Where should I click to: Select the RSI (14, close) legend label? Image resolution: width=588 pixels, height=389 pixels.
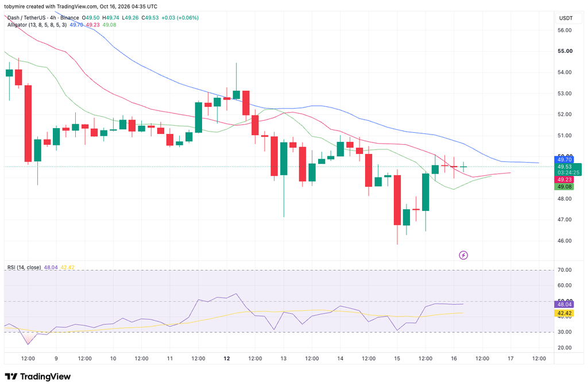click(x=24, y=267)
